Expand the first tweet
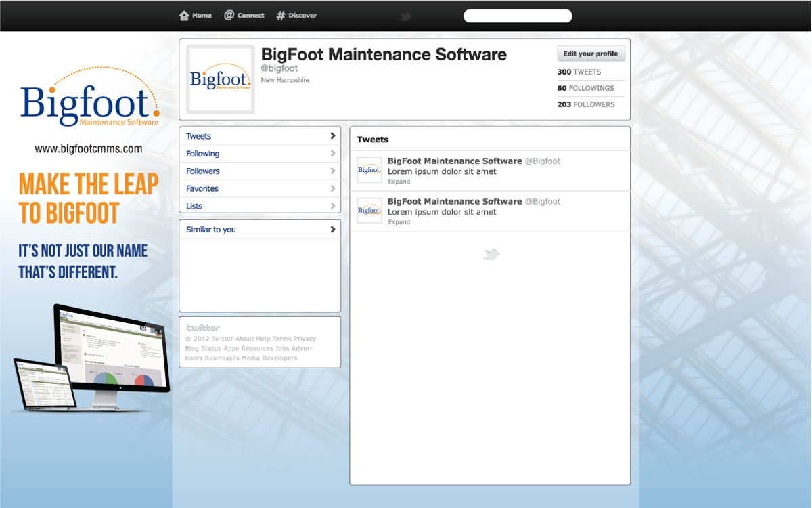This screenshot has height=508, width=812. pyautogui.click(x=399, y=182)
